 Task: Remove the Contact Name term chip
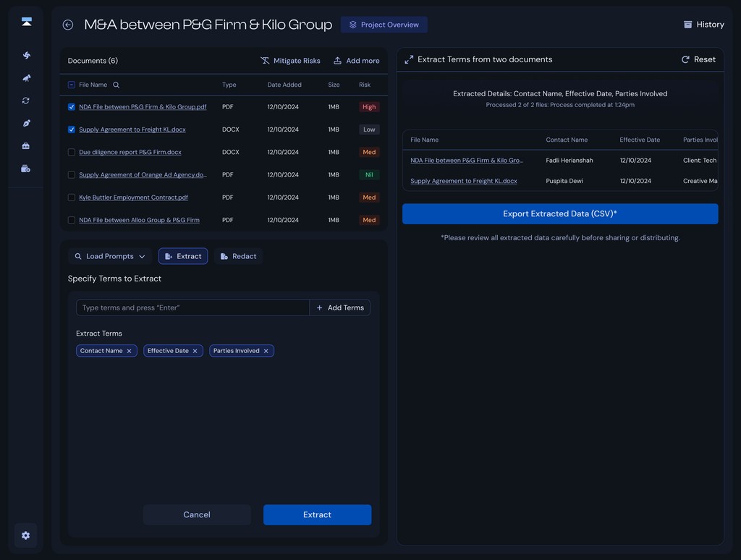(129, 351)
